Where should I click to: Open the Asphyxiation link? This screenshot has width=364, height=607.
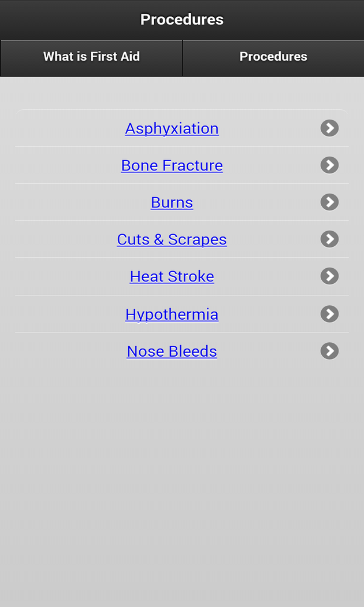[x=172, y=128]
